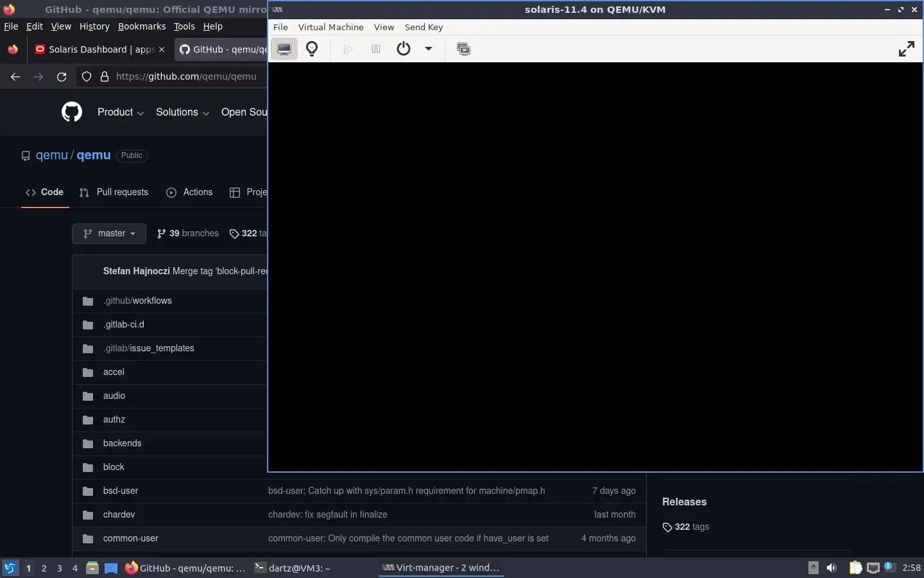Open the accel folder
This screenshot has height=578, width=924.
tap(114, 372)
